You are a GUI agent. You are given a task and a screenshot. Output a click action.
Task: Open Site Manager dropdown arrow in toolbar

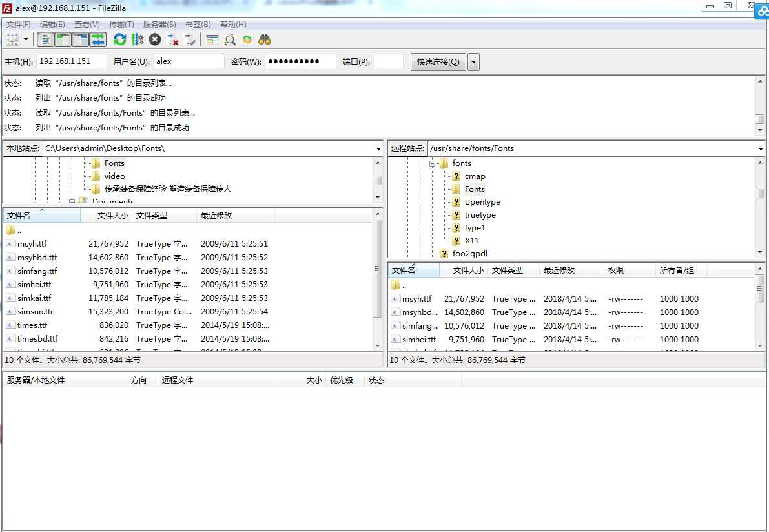click(26, 40)
